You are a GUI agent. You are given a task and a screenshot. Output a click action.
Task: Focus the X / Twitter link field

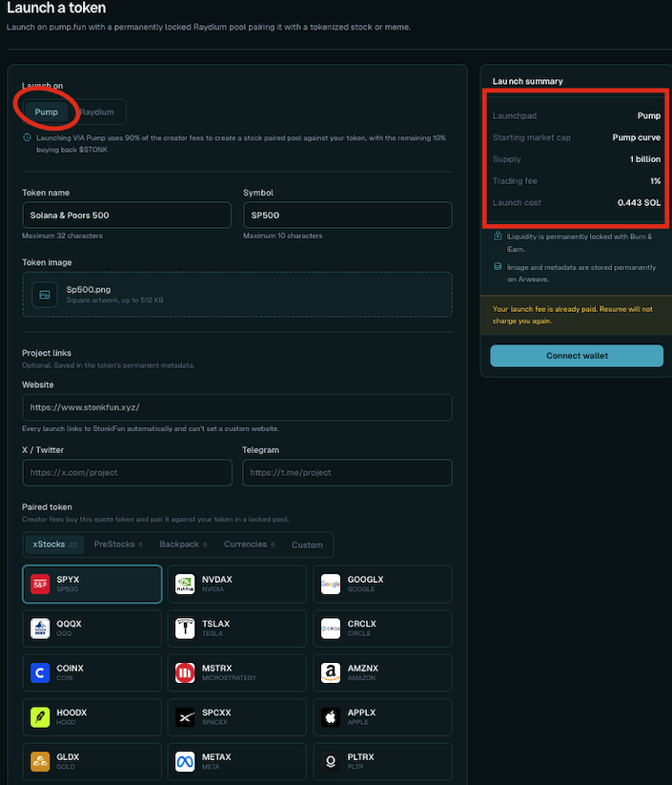click(127, 472)
